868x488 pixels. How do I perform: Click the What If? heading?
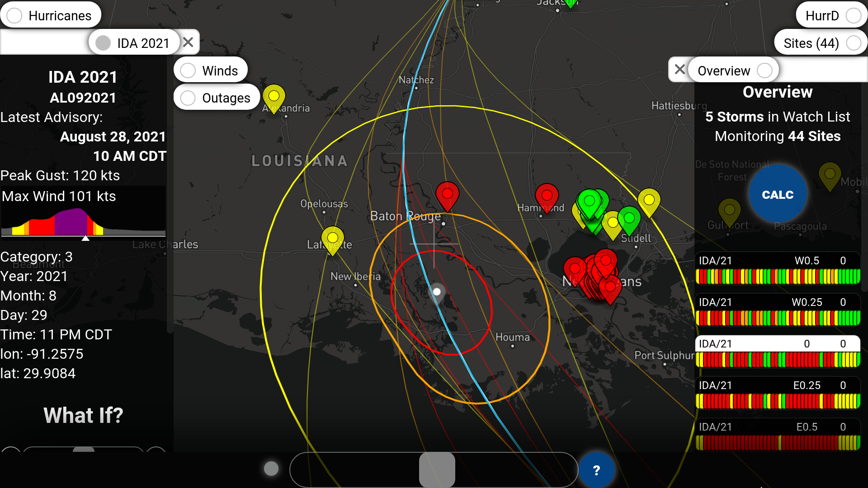[83, 415]
